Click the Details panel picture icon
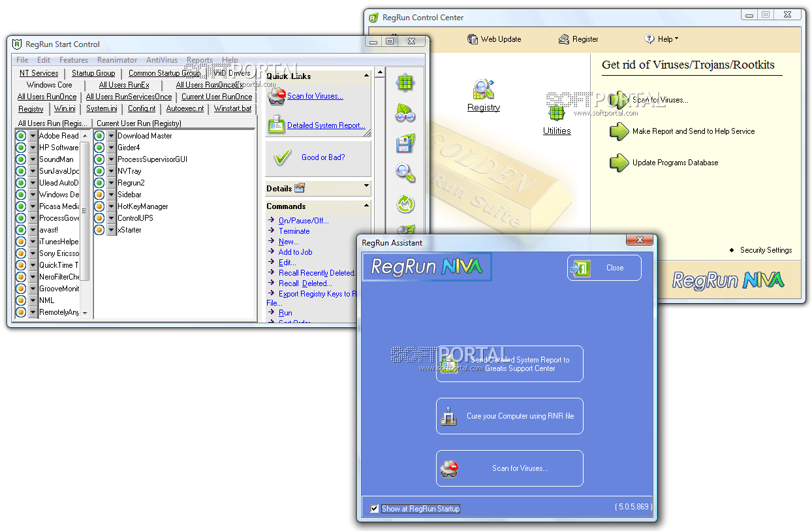Viewport: 812px width, 531px height. (300, 188)
